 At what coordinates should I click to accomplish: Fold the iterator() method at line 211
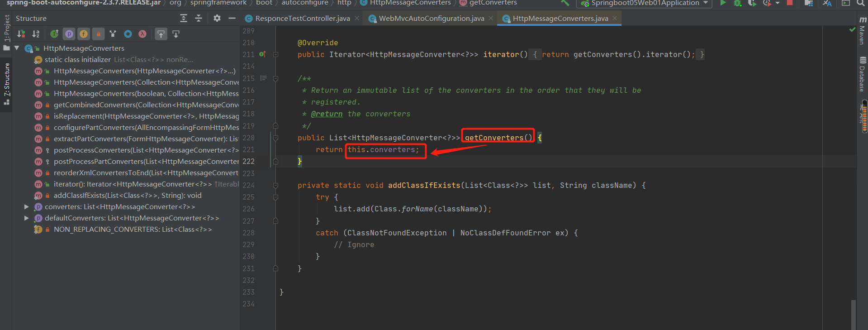[x=275, y=54]
